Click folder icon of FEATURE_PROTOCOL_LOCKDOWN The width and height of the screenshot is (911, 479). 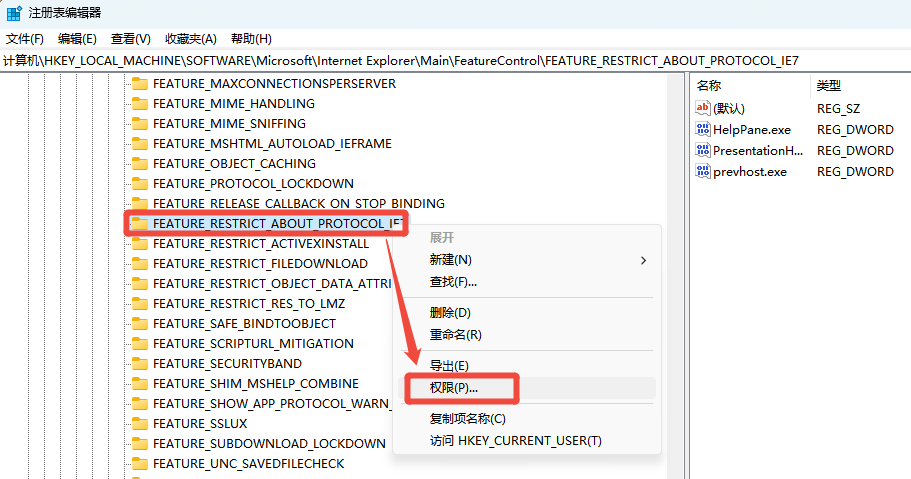click(x=139, y=184)
